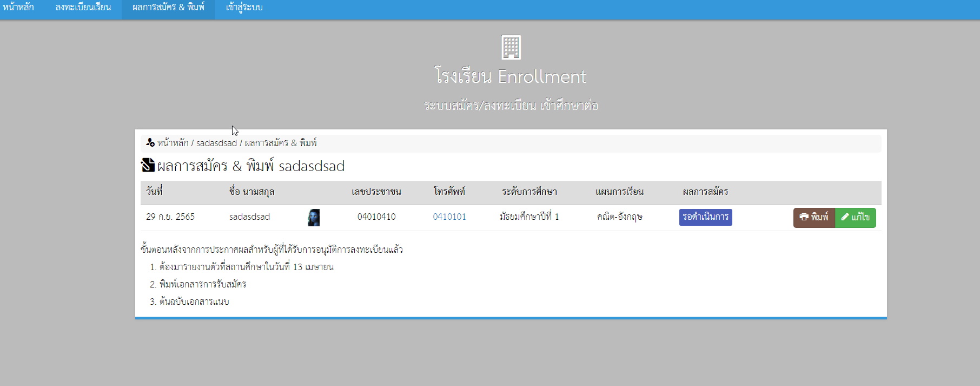Click the sadasdsad breadcrumb link
Image resolution: width=980 pixels, height=386 pixels.
click(216, 143)
